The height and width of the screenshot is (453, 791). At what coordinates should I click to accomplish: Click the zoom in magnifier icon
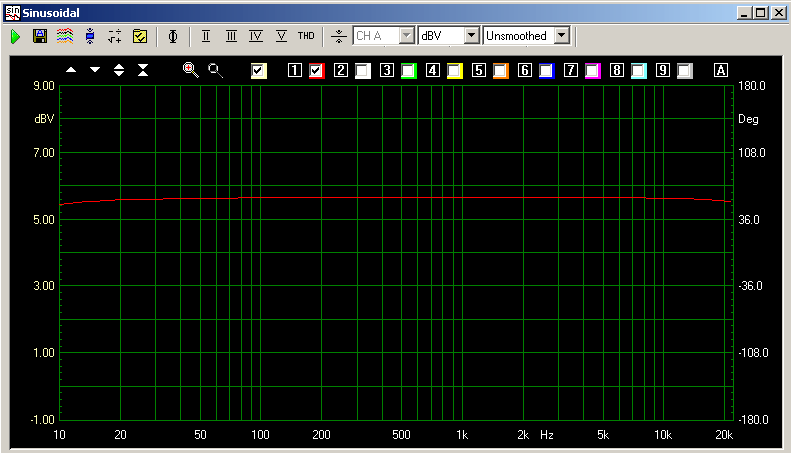(x=190, y=70)
